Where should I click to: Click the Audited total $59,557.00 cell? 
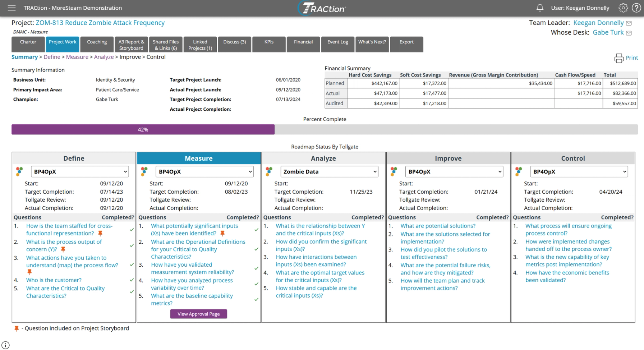[x=620, y=103]
